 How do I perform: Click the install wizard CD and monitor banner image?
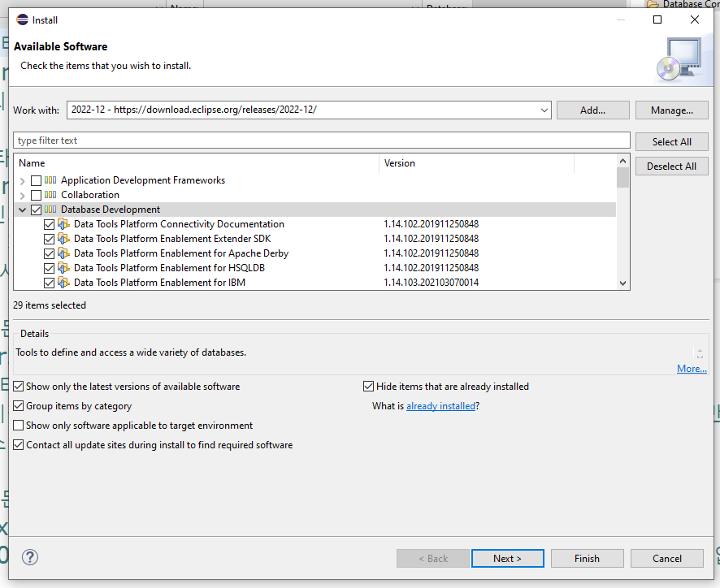tap(679, 59)
